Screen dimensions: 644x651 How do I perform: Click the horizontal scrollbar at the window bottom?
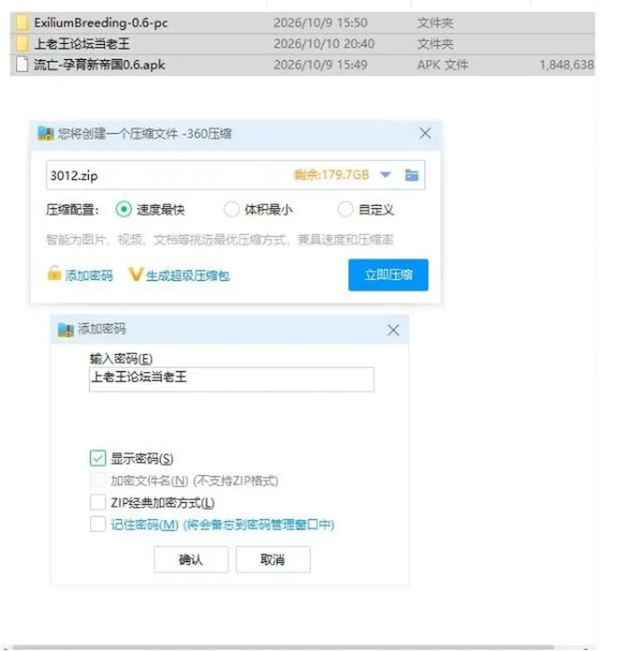283,647
